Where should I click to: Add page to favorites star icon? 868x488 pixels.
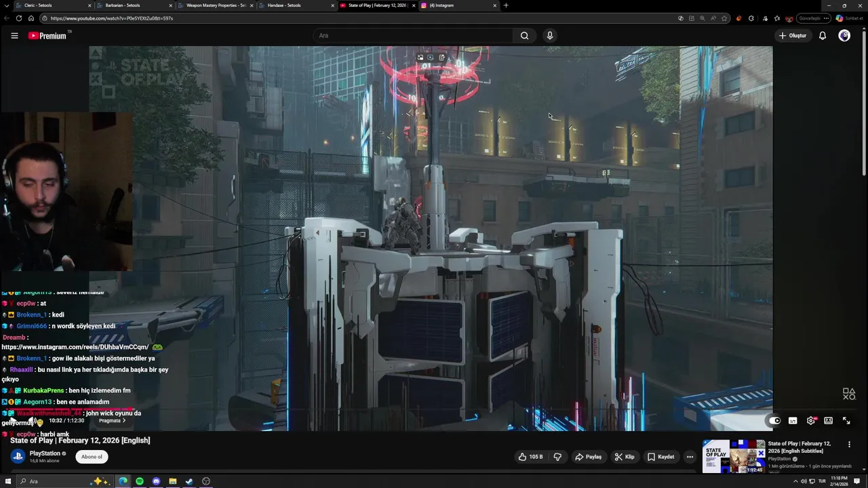(x=724, y=18)
